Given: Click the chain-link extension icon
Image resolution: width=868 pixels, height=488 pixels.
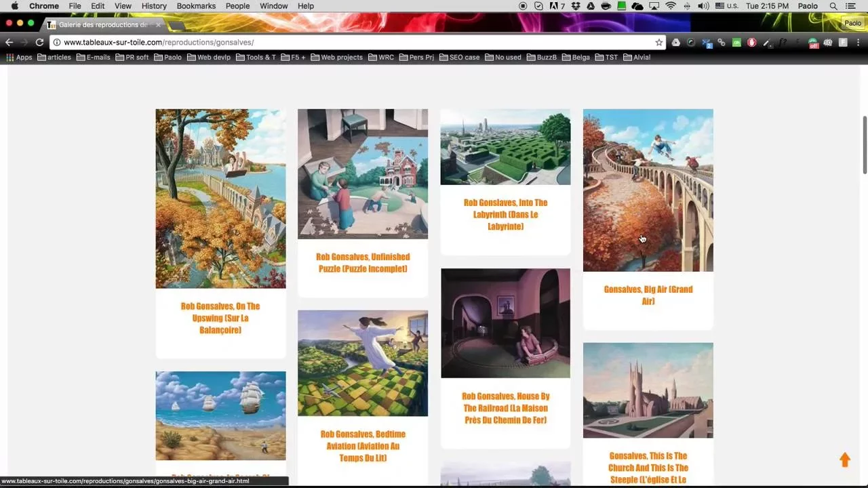Looking at the screenshot, I should coord(722,42).
